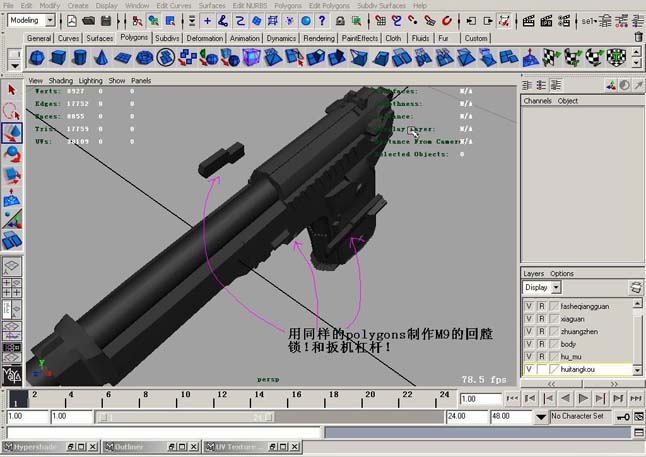
Task: Click the command line input field
Action: click(x=163, y=433)
